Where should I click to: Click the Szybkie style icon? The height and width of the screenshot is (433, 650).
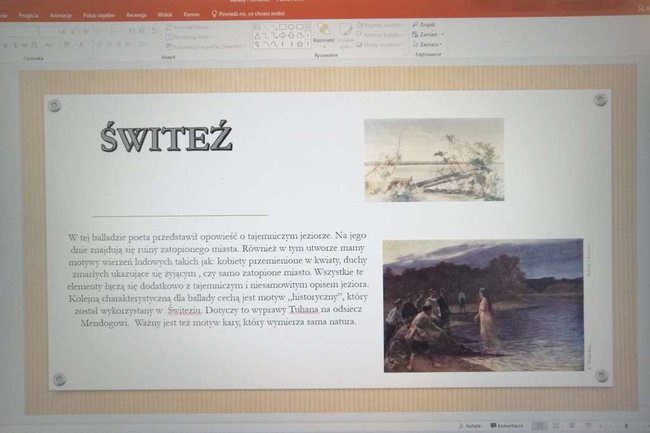(346, 32)
